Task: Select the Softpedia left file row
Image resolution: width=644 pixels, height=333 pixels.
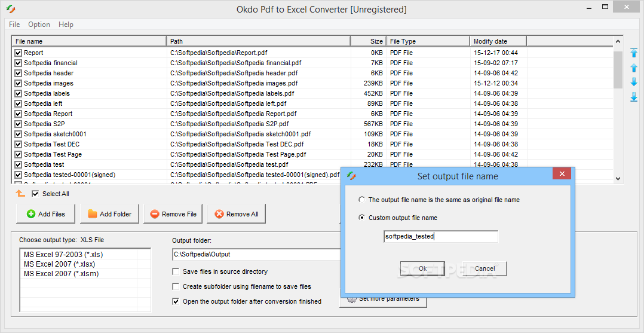Action: pos(312,103)
